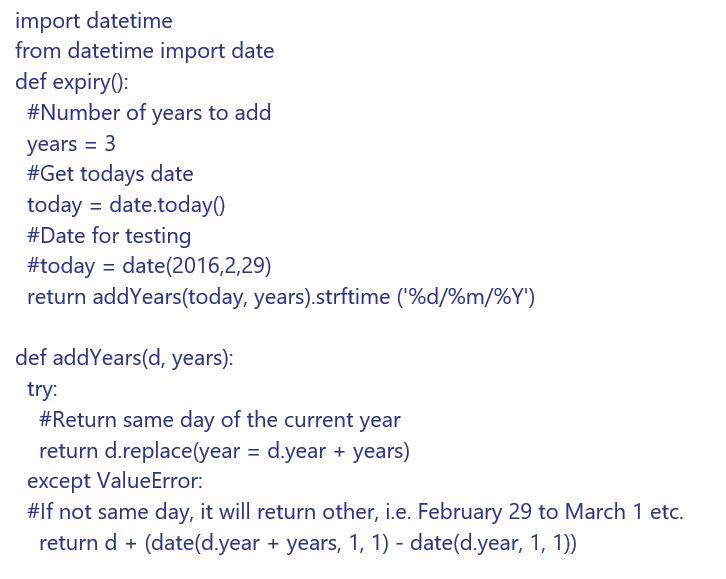Click the "date.today()" call

click(168, 205)
